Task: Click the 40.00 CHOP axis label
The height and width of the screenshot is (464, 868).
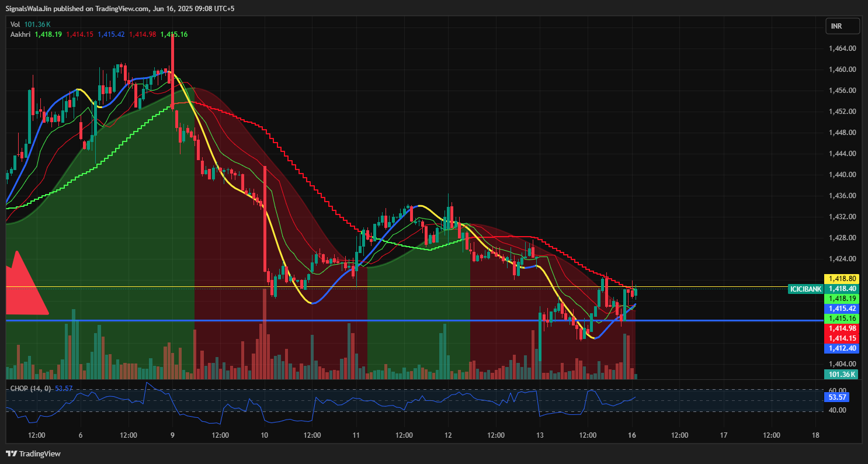Action: (838, 410)
